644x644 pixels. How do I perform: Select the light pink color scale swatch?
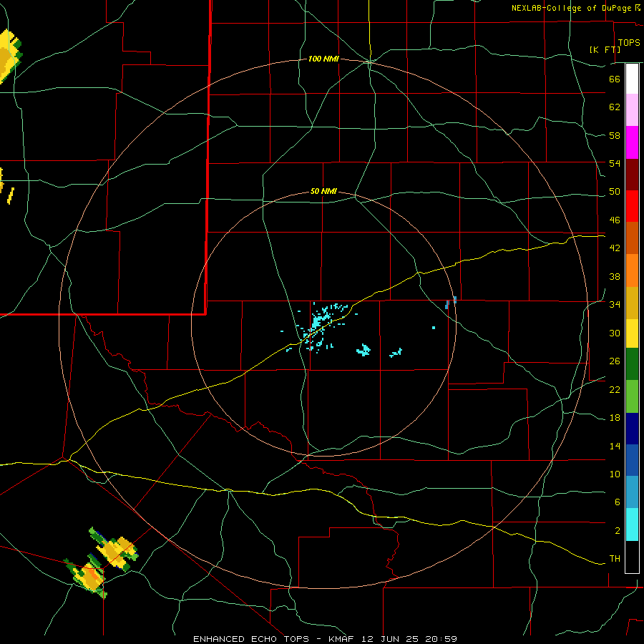[x=632, y=110]
